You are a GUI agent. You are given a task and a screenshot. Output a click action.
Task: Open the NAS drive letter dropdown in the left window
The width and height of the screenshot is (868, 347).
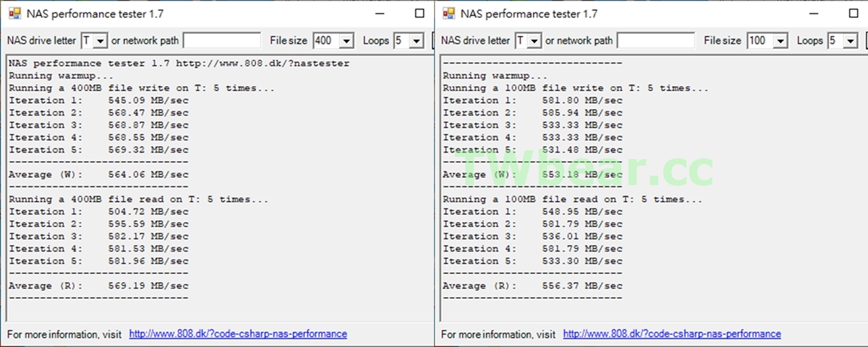[101, 41]
